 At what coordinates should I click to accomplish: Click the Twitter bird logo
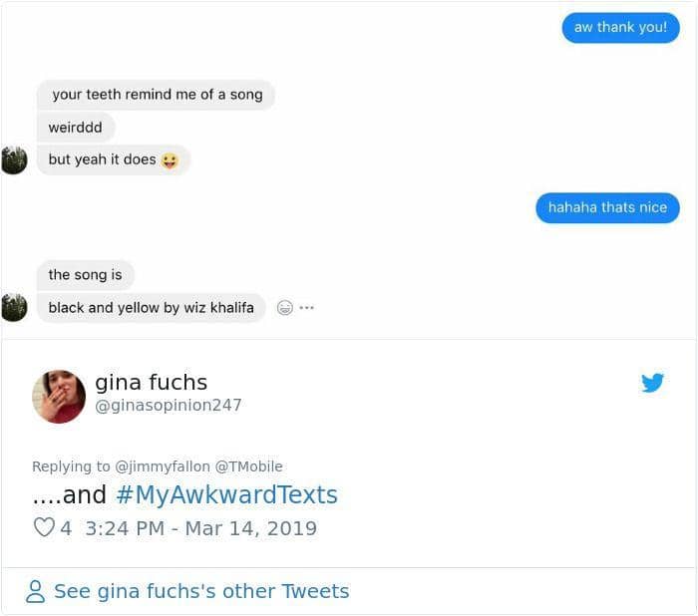coord(653,383)
